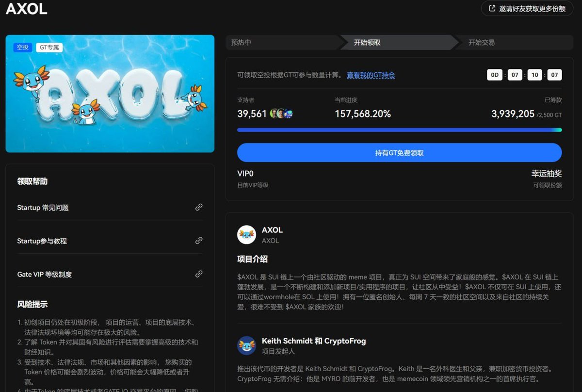Open link icon beside Startup 常见问题
Image resolution: width=582 pixels, height=392 pixels.
tap(199, 207)
